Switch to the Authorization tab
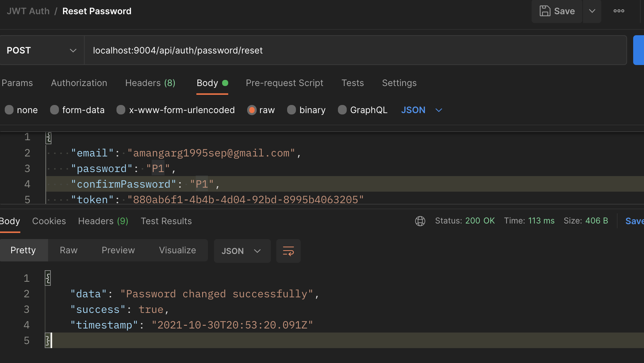Viewport: 644px width, 363px height. [79, 83]
